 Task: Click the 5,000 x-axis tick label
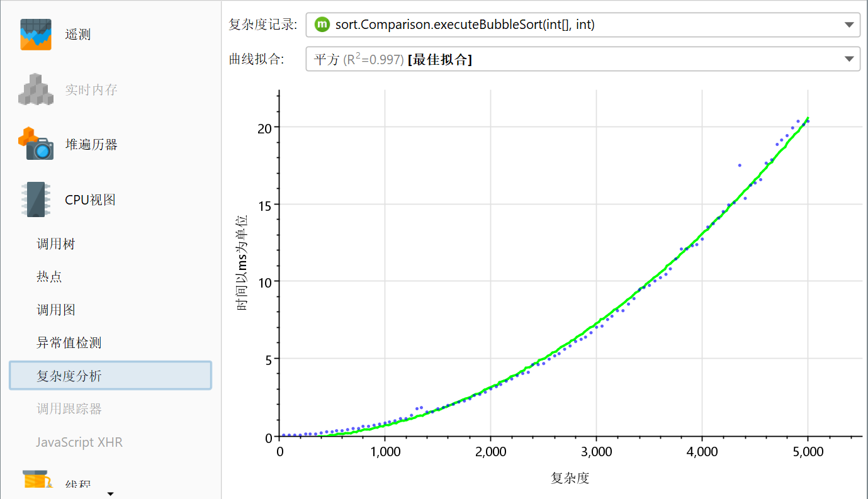pos(808,451)
